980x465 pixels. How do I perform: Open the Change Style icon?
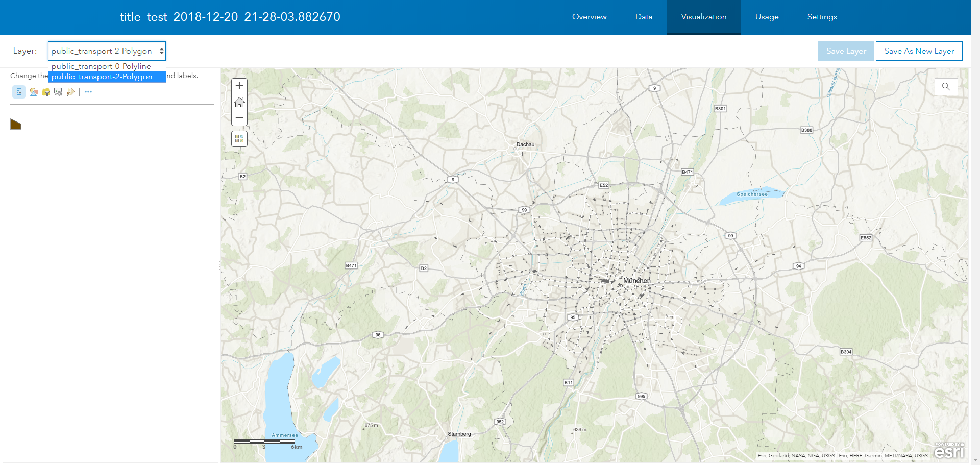pyautogui.click(x=34, y=92)
